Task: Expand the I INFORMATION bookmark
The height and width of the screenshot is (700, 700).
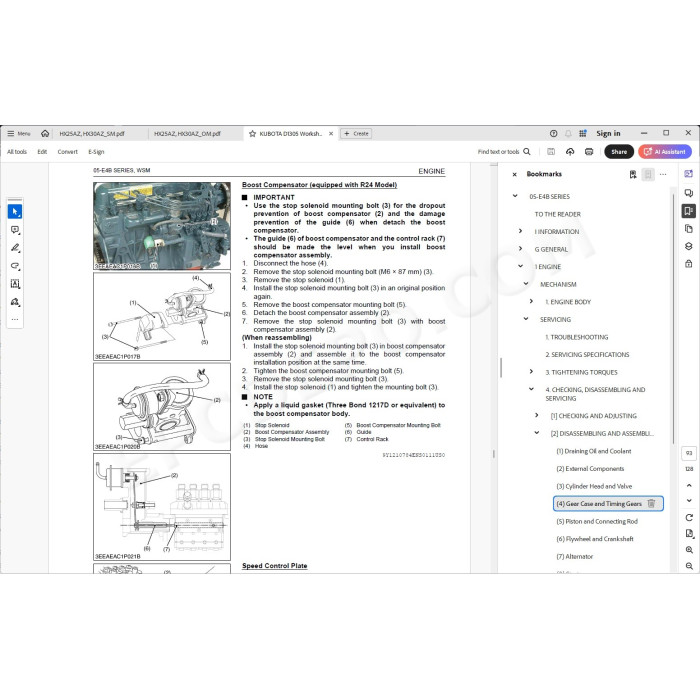Action: click(521, 231)
